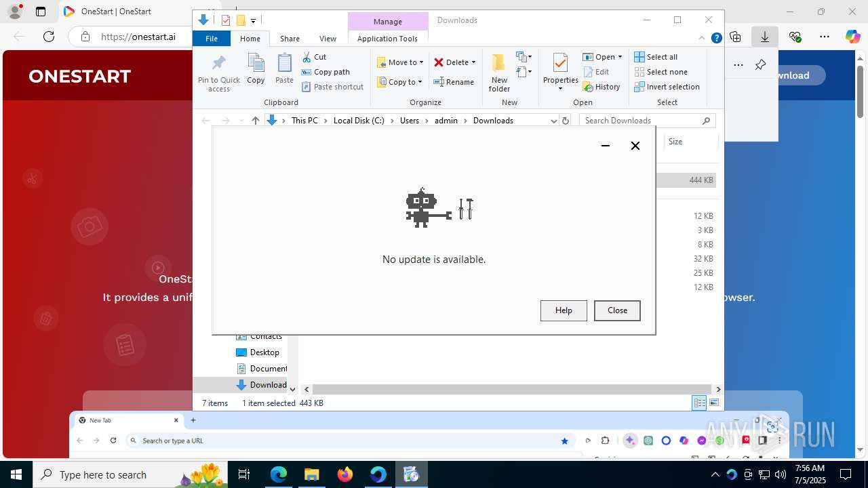Switch to details view in Explorer status bar
This screenshot has width=868, height=488.
(699, 403)
